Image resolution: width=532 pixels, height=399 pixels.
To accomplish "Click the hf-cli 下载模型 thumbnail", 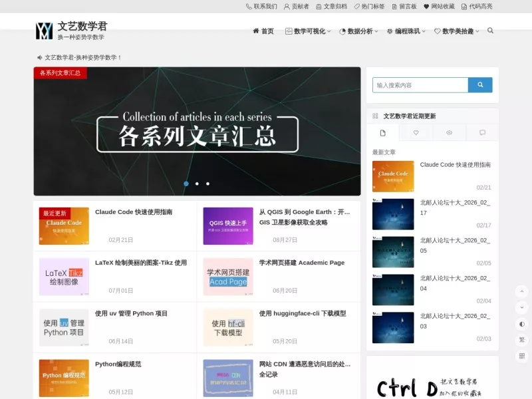I will pos(228,327).
